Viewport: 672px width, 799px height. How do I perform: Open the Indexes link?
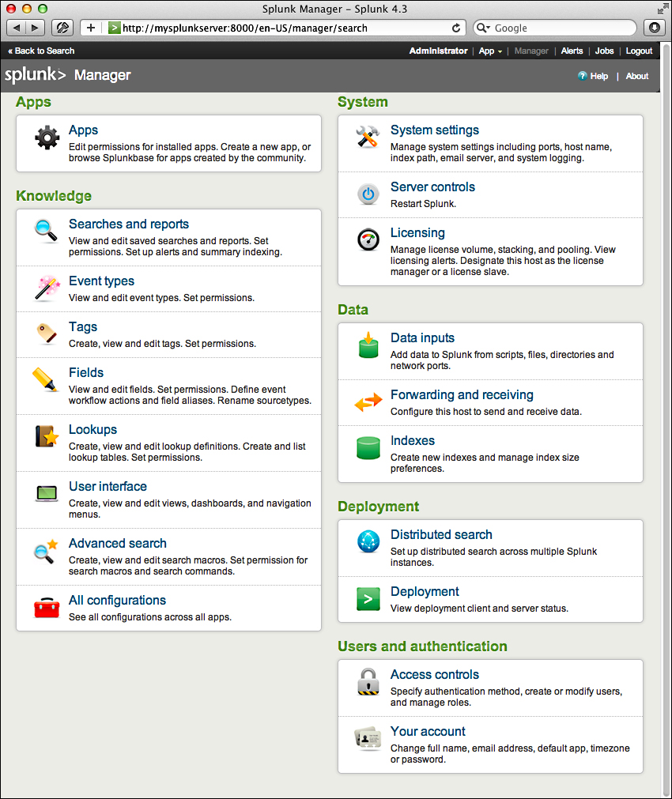click(413, 441)
